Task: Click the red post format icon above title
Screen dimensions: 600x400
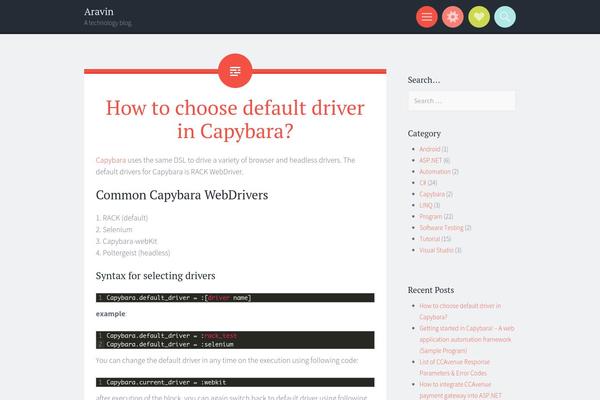Action: pos(235,71)
